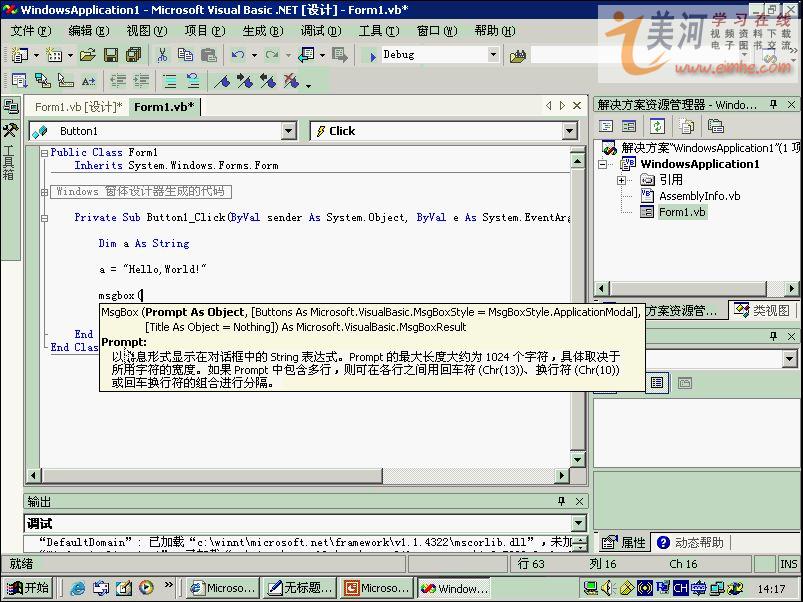Click the Decrease Indent icon
The height and width of the screenshot is (602, 803).
(118, 80)
